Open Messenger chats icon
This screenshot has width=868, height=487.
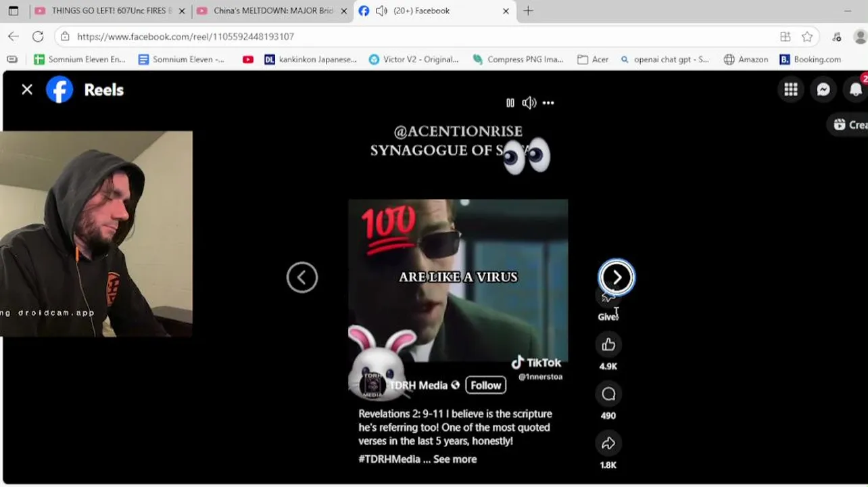point(823,89)
